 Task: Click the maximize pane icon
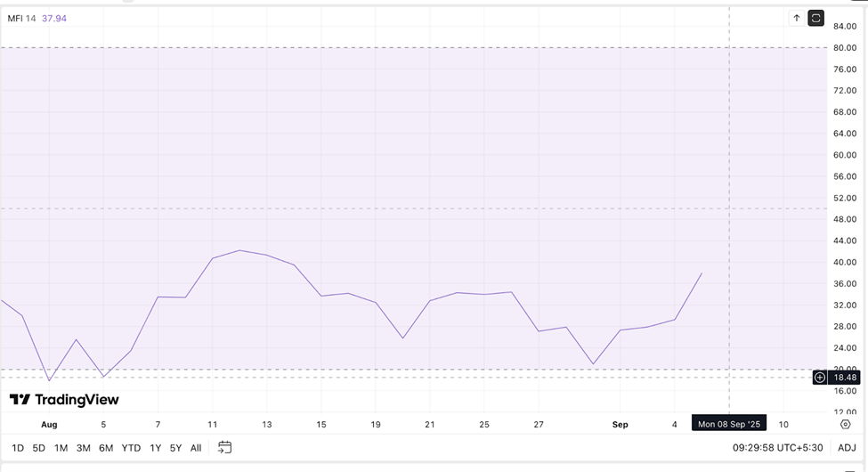click(816, 18)
